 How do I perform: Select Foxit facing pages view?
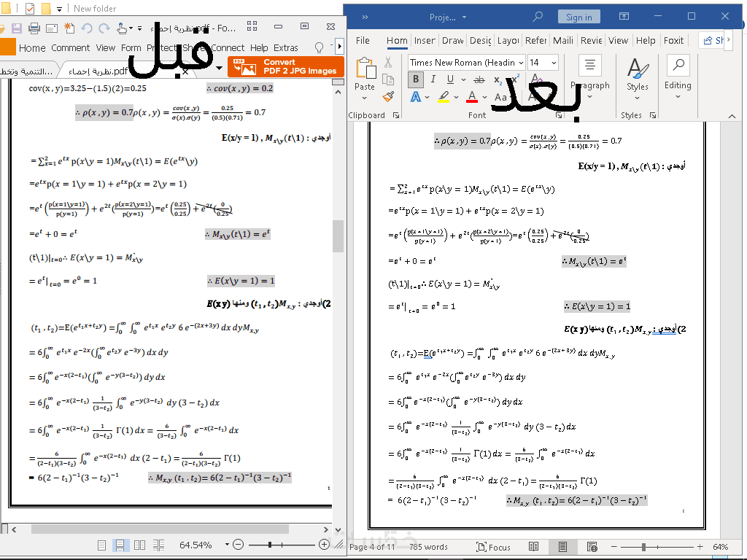pos(139,545)
